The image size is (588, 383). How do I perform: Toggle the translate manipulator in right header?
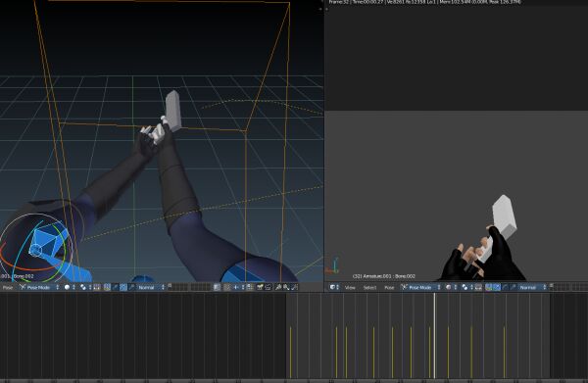click(497, 287)
